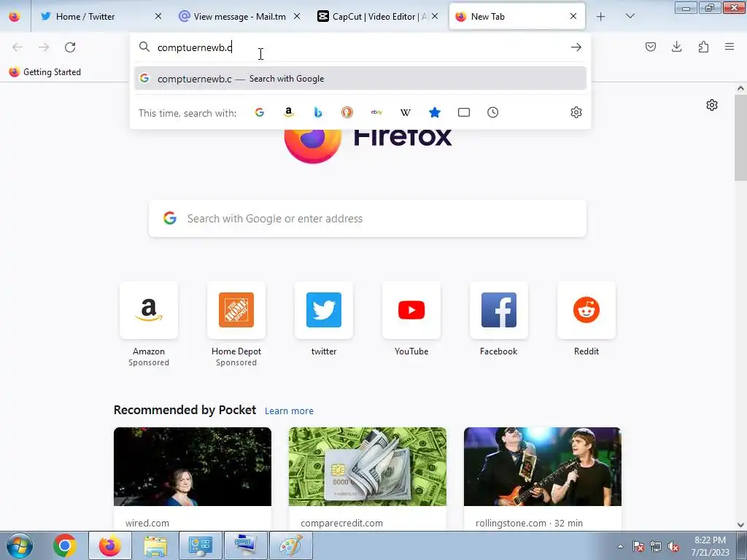Click the Go arrow in address bar

tap(576, 47)
